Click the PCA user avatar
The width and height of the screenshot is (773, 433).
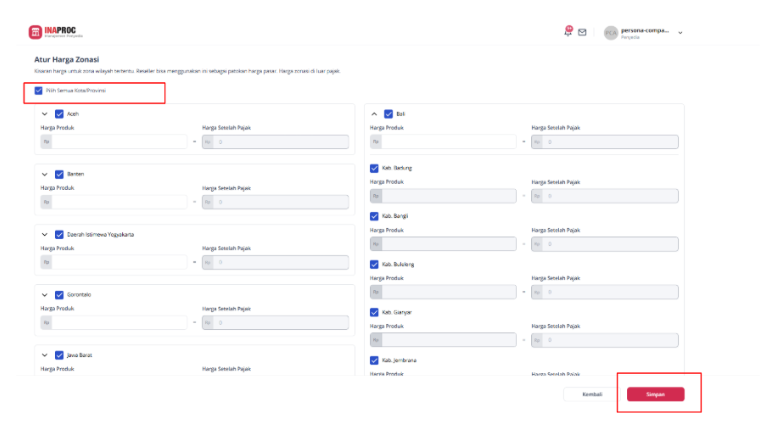click(610, 33)
